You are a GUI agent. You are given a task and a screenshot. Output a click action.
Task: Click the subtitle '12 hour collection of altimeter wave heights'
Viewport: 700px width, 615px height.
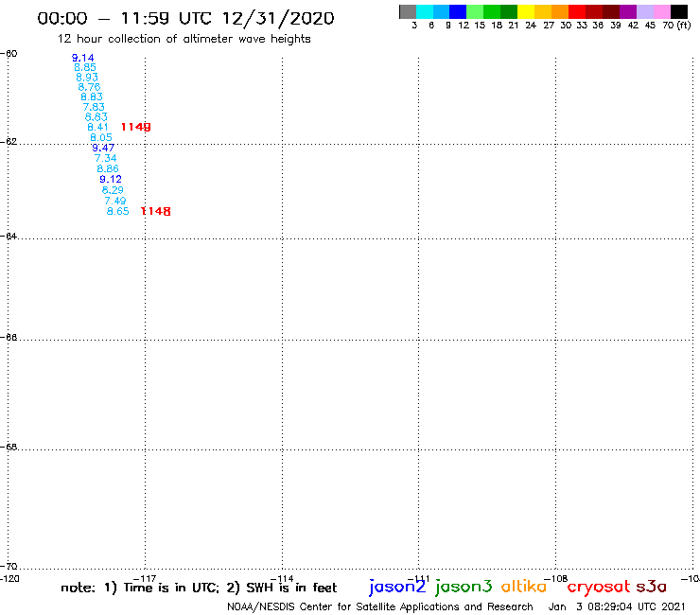(x=184, y=39)
